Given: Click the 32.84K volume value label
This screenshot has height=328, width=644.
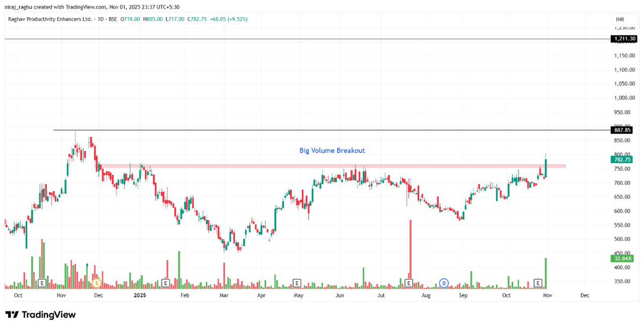Looking at the screenshot, I should pyautogui.click(x=623, y=258).
